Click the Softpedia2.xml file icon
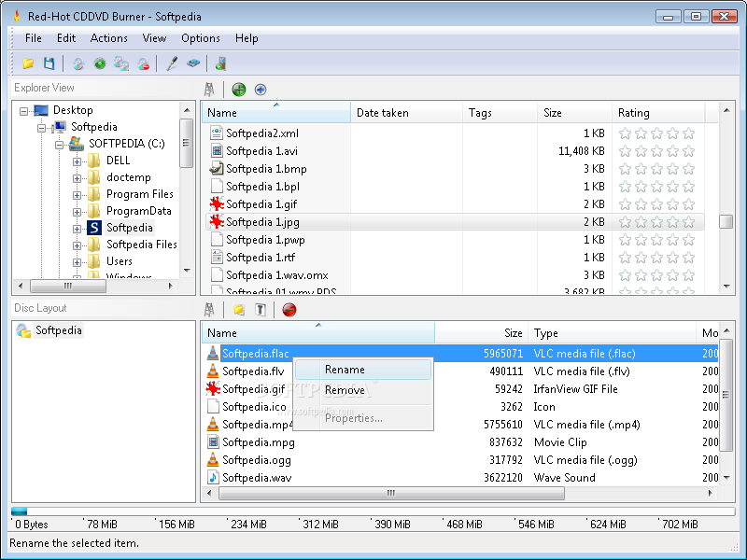Screen dimensions: 747x560 (217, 133)
